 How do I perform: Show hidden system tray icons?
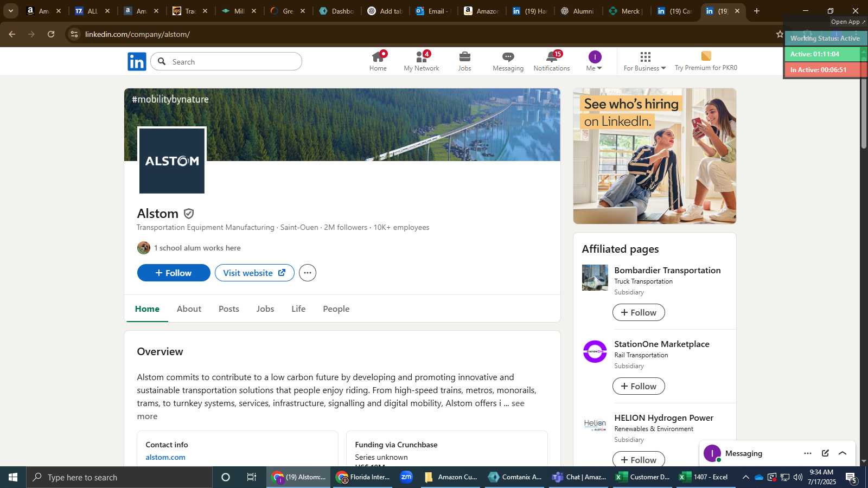tap(745, 477)
